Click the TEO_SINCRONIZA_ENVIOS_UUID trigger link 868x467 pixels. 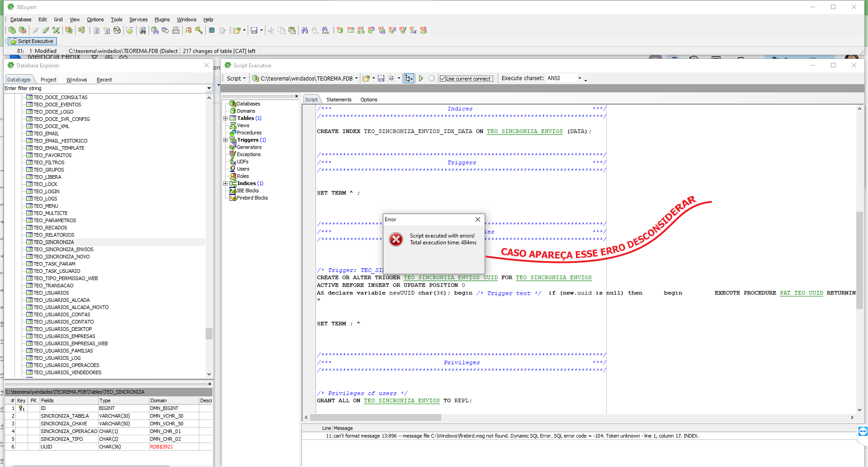450,277
